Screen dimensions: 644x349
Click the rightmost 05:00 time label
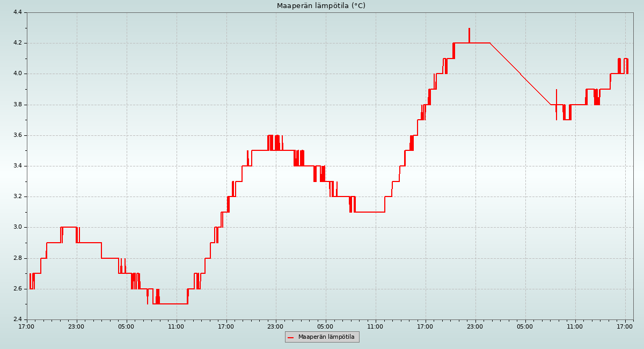coord(525,326)
